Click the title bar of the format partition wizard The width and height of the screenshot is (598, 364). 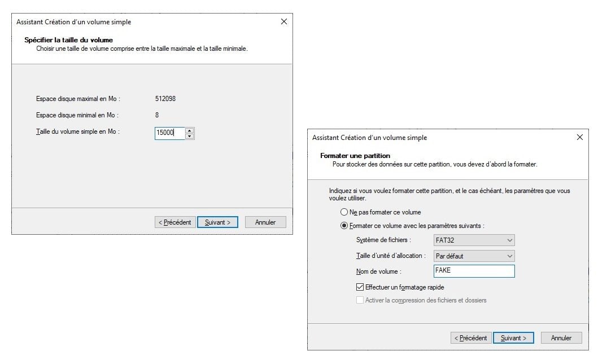440,138
